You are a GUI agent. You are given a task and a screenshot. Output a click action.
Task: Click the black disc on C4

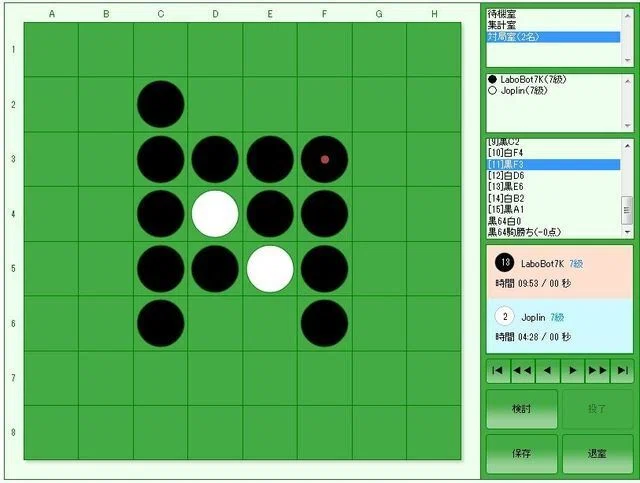click(x=160, y=214)
